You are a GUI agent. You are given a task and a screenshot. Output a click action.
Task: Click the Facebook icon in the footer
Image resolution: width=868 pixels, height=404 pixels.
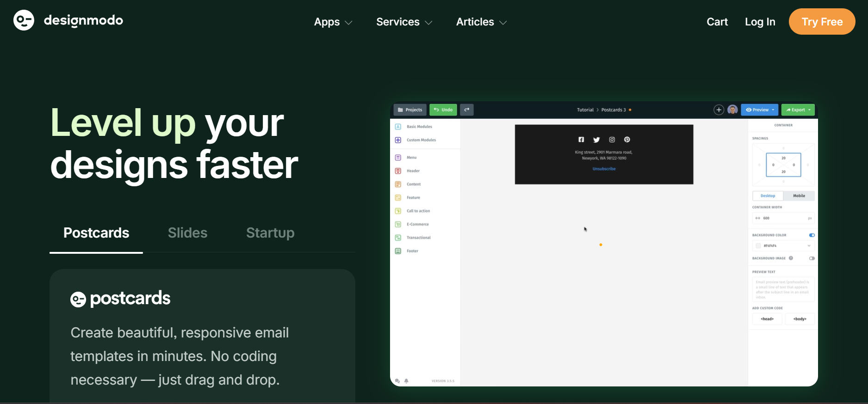pos(581,140)
